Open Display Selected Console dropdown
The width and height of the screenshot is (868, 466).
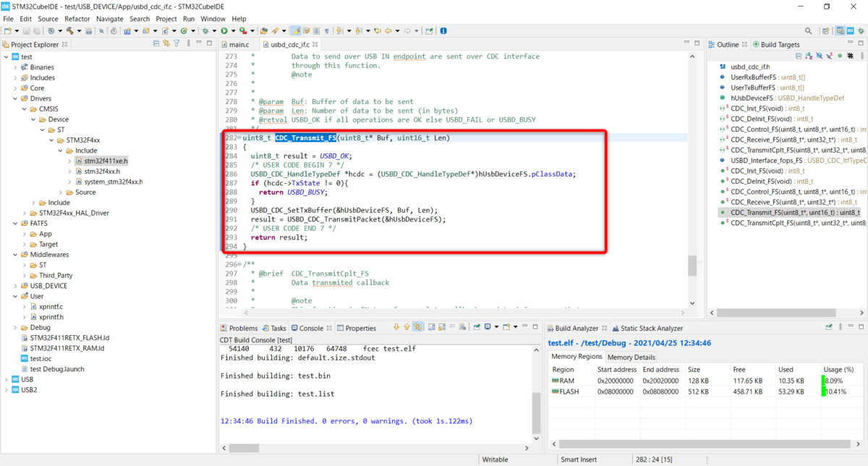coord(496,328)
